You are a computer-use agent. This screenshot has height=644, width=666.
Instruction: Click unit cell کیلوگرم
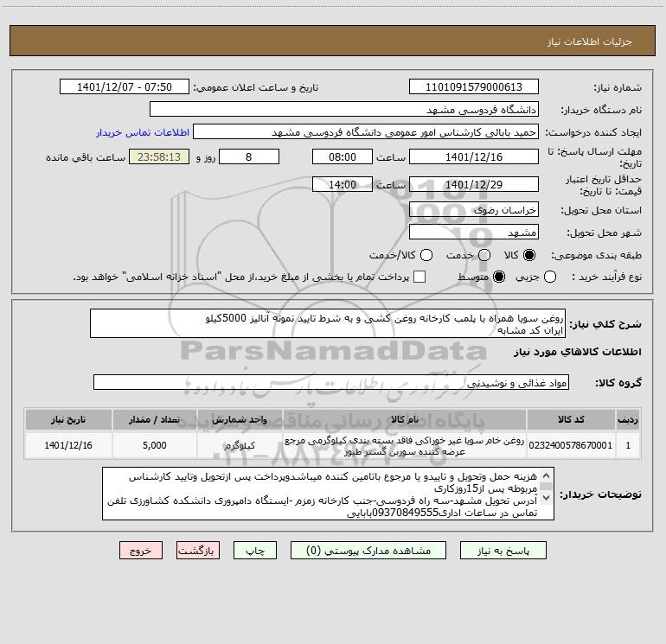click(x=240, y=445)
